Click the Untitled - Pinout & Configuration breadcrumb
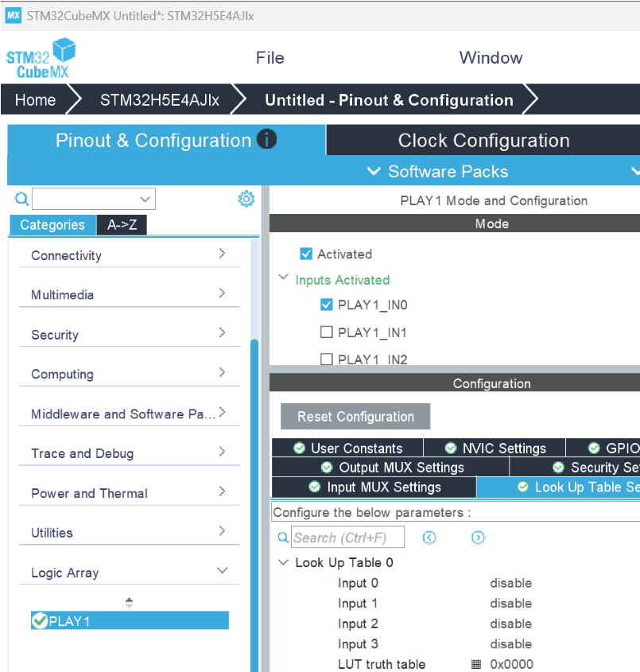Viewport: 640px width, 672px height. tap(389, 100)
